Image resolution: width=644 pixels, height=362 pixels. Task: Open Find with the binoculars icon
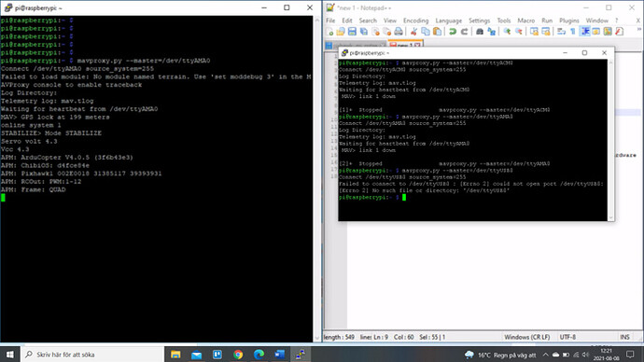pyautogui.click(x=480, y=32)
